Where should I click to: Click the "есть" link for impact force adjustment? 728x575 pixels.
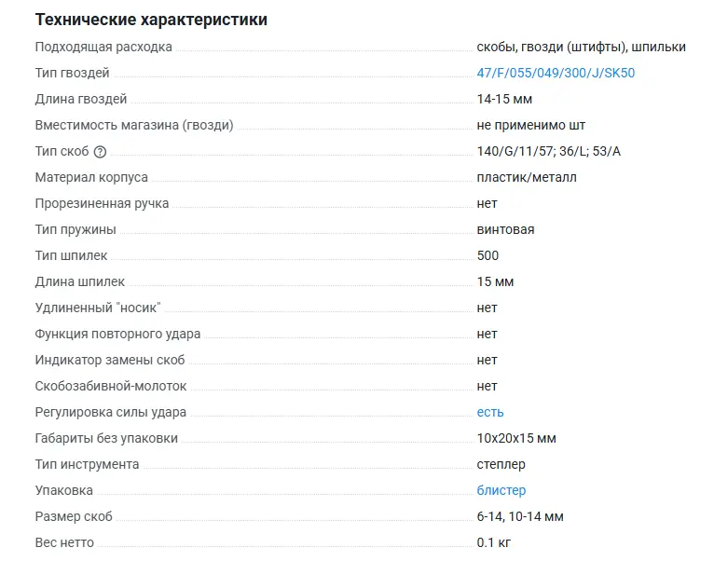490,412
